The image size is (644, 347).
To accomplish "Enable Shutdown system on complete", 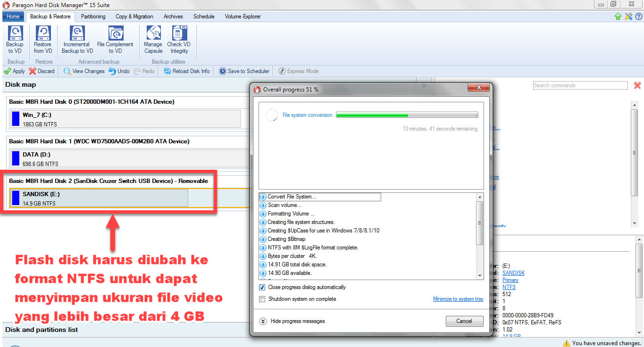I will pyautogui.click(x=262, y=299).
